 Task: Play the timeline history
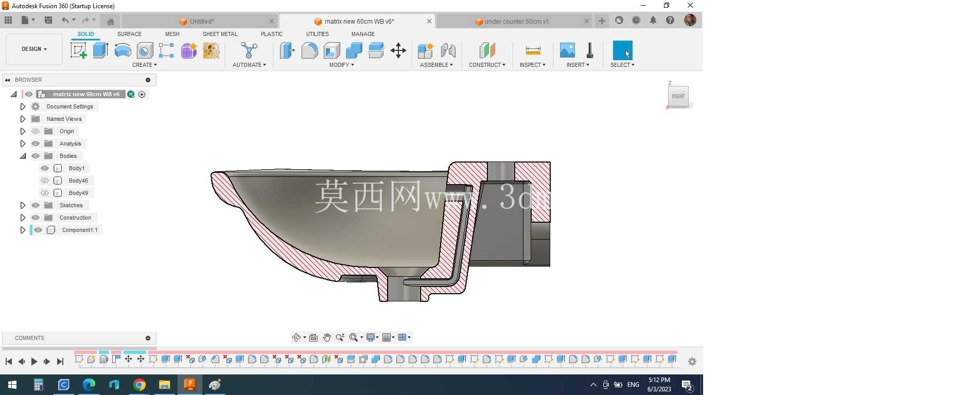[x=34, y=362]
